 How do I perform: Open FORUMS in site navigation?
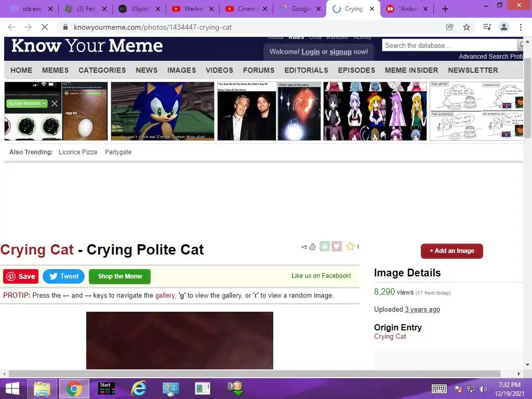pos(259,70)
